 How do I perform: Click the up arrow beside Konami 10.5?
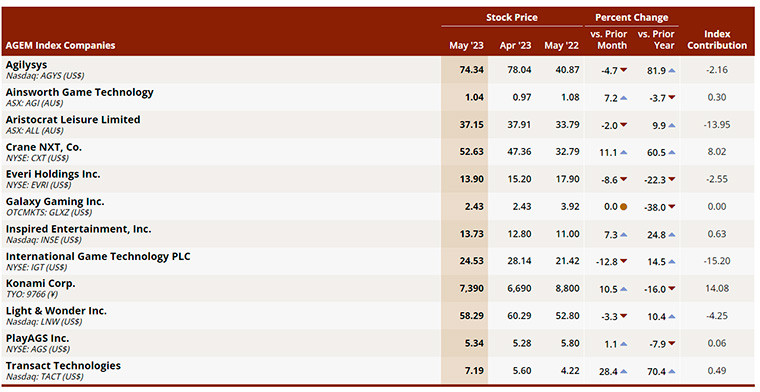click(x=623, y=289)
